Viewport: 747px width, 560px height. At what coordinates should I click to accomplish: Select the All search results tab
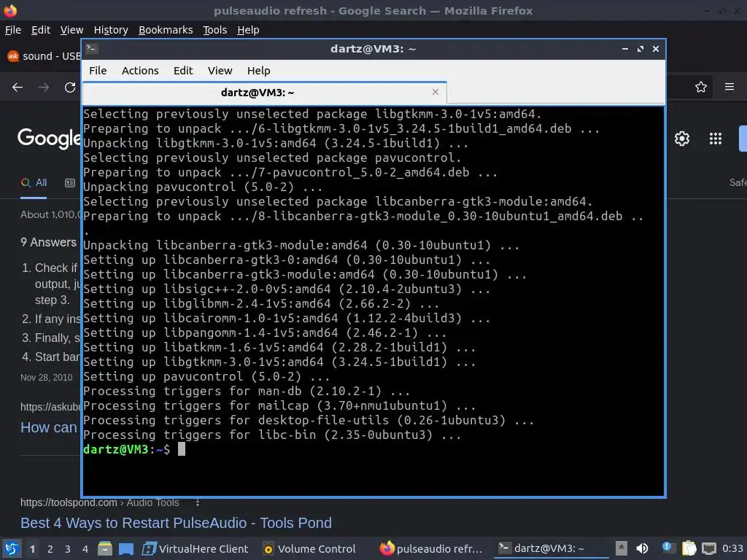point(34,183)
